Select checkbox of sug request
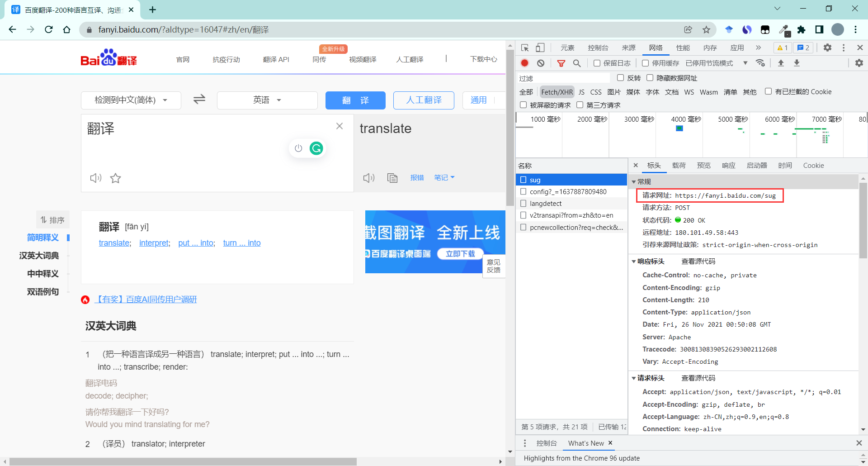The image size is (868, 466). (x=523, y=180)
